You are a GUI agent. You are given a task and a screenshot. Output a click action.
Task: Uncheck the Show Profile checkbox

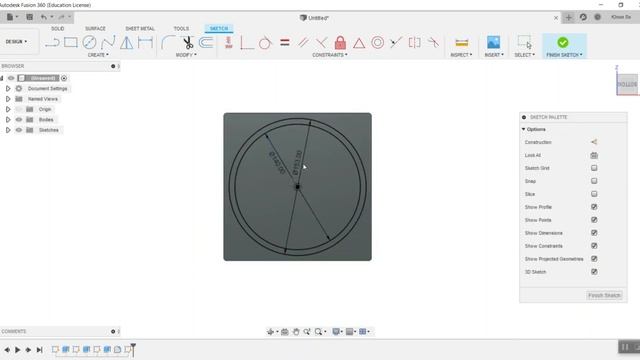(x=594, y=207)
